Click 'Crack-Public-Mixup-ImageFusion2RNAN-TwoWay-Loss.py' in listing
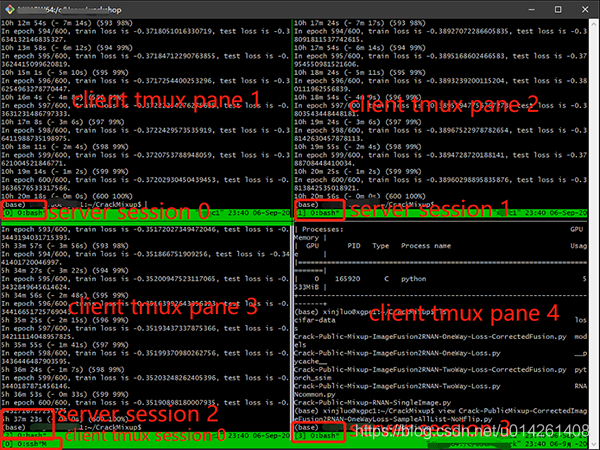This screenshot has width=600, height=450. coord(397,386)
